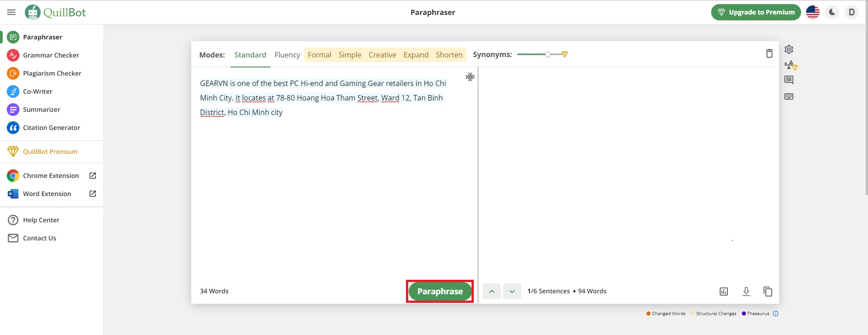The height and width of the screenshot is (335, 868).
Task: Click '1/6 Sentences' status text
Action: (x=548, y=291)
